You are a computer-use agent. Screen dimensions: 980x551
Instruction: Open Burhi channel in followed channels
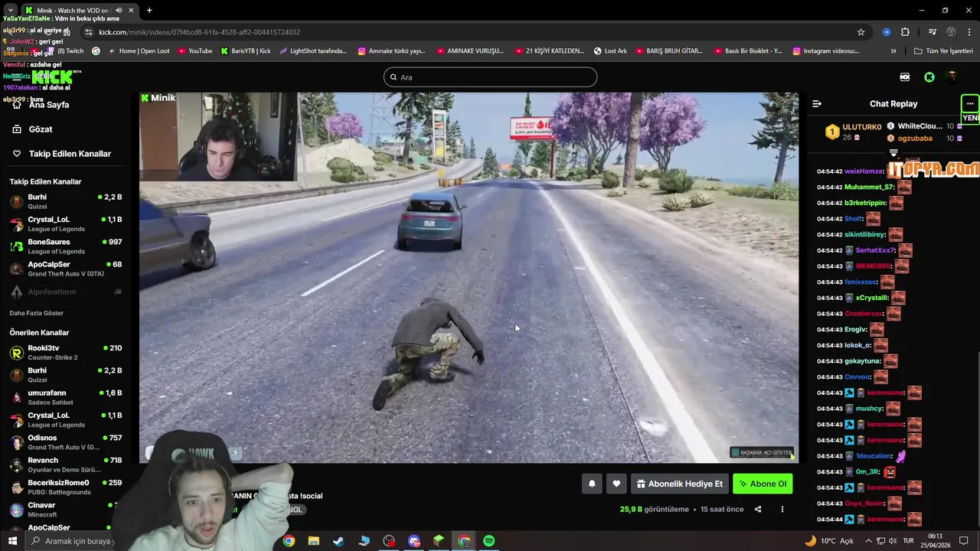coord(65,201)
